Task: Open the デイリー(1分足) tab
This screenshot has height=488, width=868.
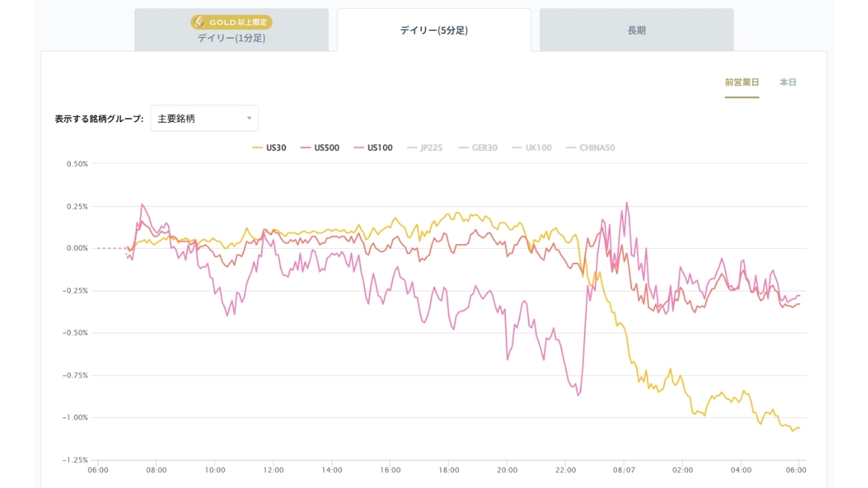Action: [231, 30]
